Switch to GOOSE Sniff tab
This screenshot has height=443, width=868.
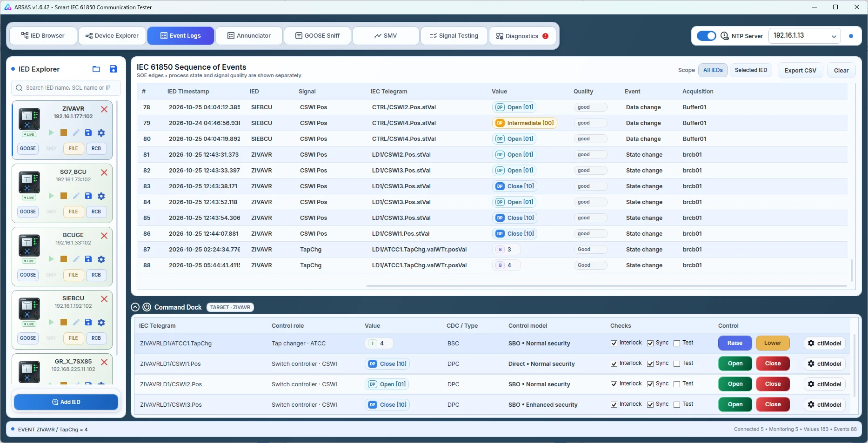(318, 36)
